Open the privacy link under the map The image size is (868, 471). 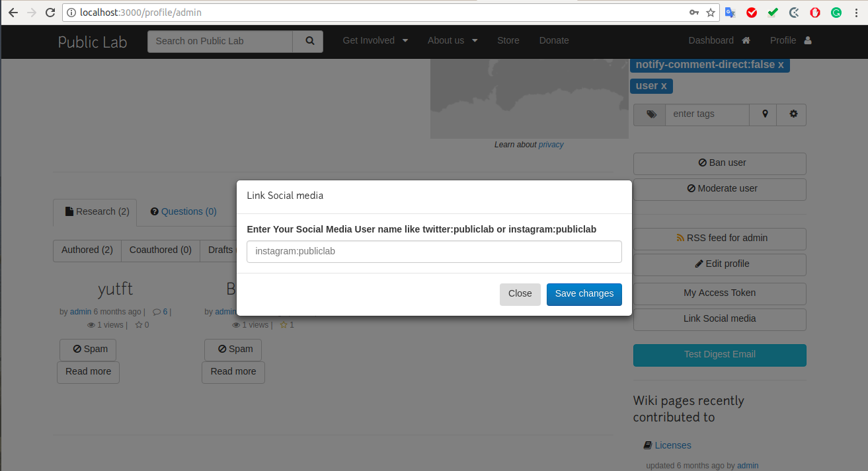click(551, 144)
